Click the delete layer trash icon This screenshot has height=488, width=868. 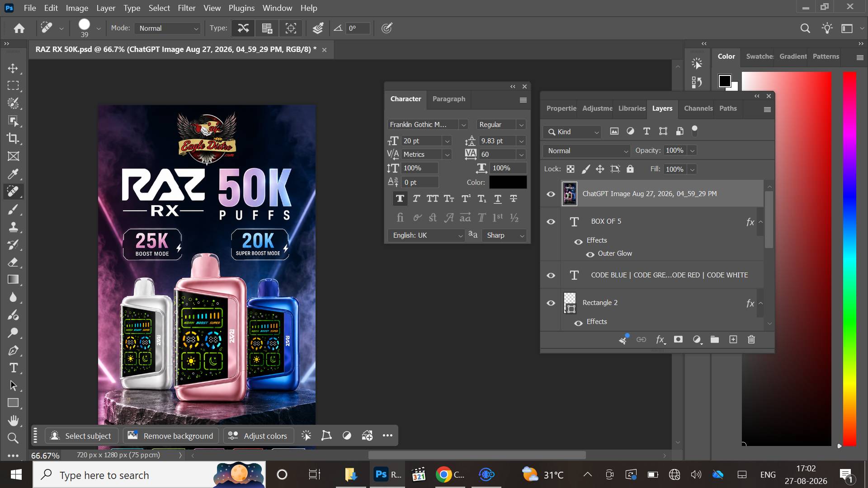751,339
